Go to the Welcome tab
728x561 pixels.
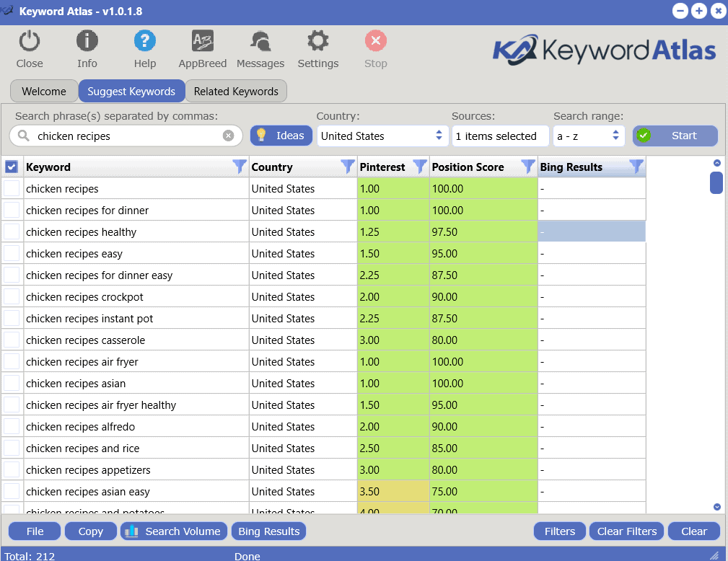pos(44,92)
